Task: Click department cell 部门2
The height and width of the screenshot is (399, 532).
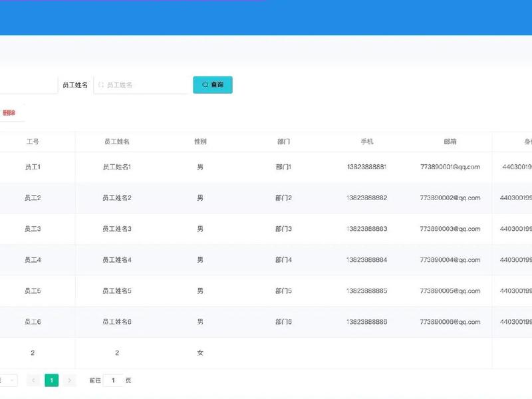Action: 284,198
